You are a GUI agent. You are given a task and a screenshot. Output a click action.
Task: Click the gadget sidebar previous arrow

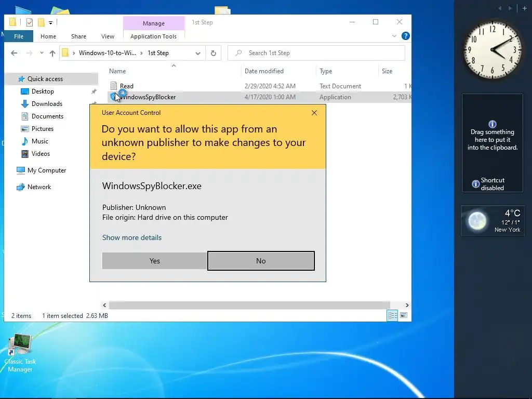(x=499, y=8)
